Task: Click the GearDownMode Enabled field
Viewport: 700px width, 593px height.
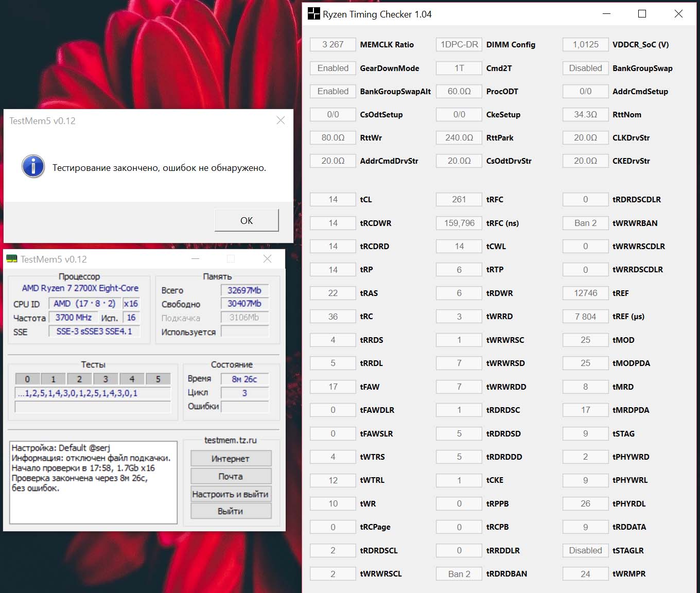Action: (x=333, y=68)
